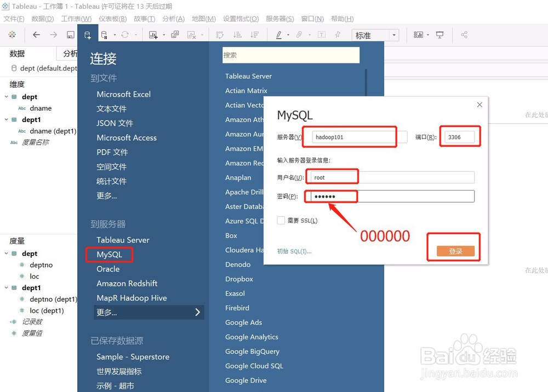Image resolution: width=548 pixels, height=392 pixels.
Task: Select Google BigQuery in connector list
Action: 252,351
